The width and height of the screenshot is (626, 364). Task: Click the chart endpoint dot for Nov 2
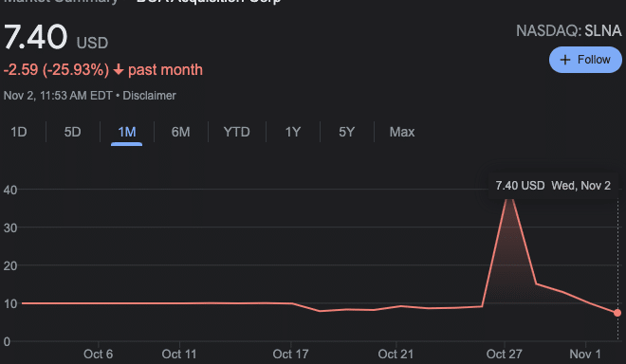[617, 313]
